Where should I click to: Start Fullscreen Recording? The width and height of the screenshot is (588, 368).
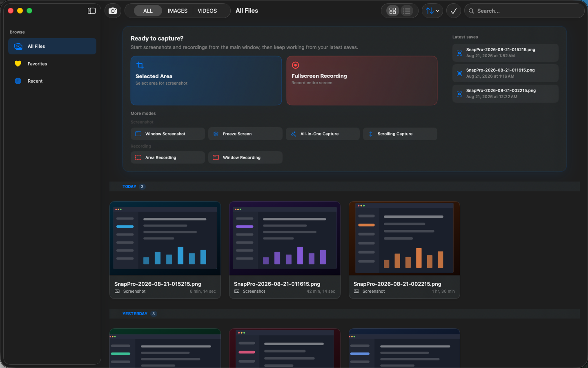pos(362,81)
